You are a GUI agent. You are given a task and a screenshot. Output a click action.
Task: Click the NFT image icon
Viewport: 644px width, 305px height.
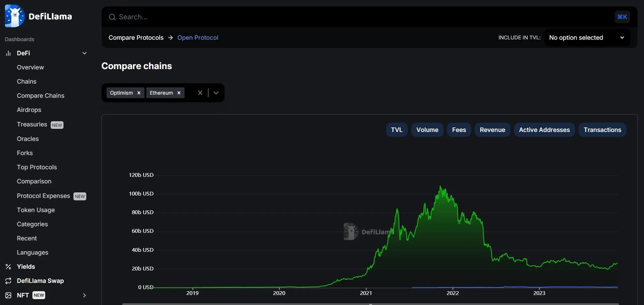click(x=8, y=295)
